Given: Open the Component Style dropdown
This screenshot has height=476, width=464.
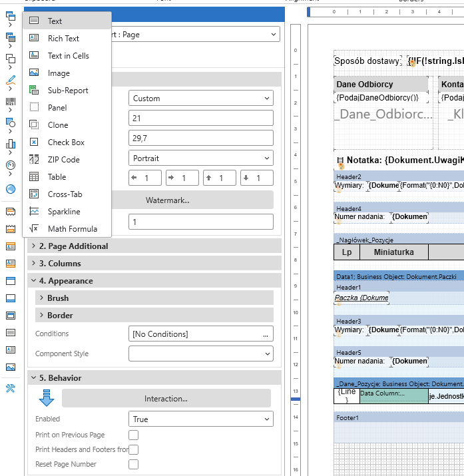Looking at the screenshot, I should (200, 354).
